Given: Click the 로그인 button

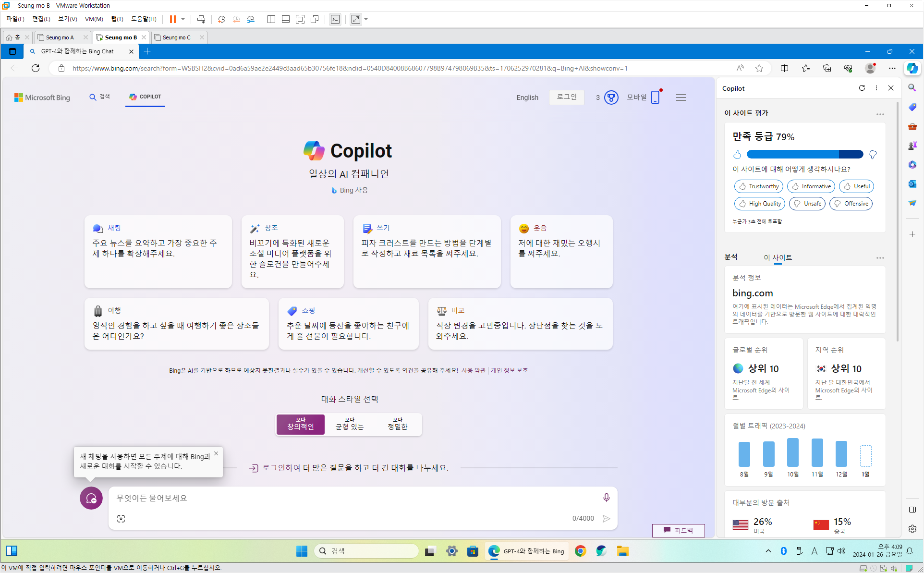Looking at the screenshot, I should click(566, 97).
